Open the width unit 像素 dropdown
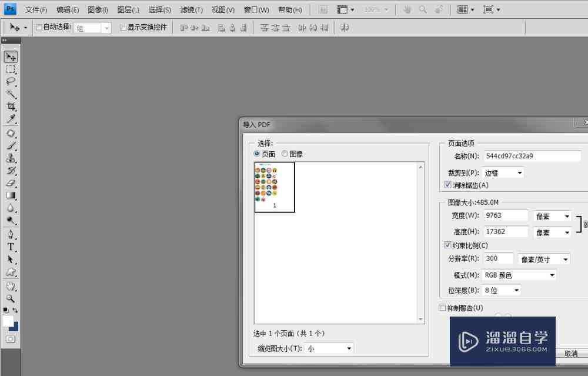588x376 pixels. 552,216
